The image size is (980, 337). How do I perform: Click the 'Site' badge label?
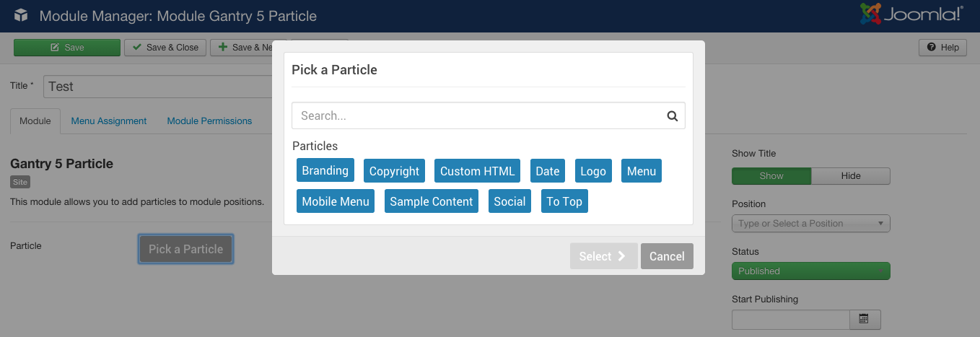pos(20,183)
